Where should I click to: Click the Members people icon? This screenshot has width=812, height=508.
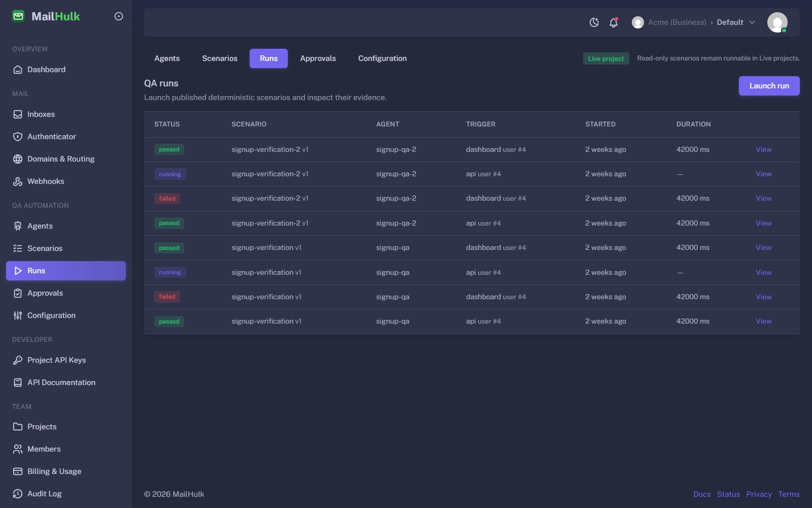tap(18, 449)
